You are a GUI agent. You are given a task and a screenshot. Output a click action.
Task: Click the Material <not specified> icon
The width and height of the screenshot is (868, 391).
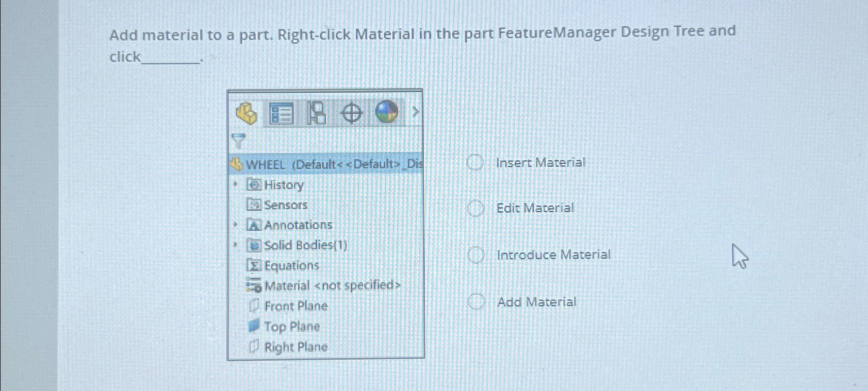pos(254,285)
